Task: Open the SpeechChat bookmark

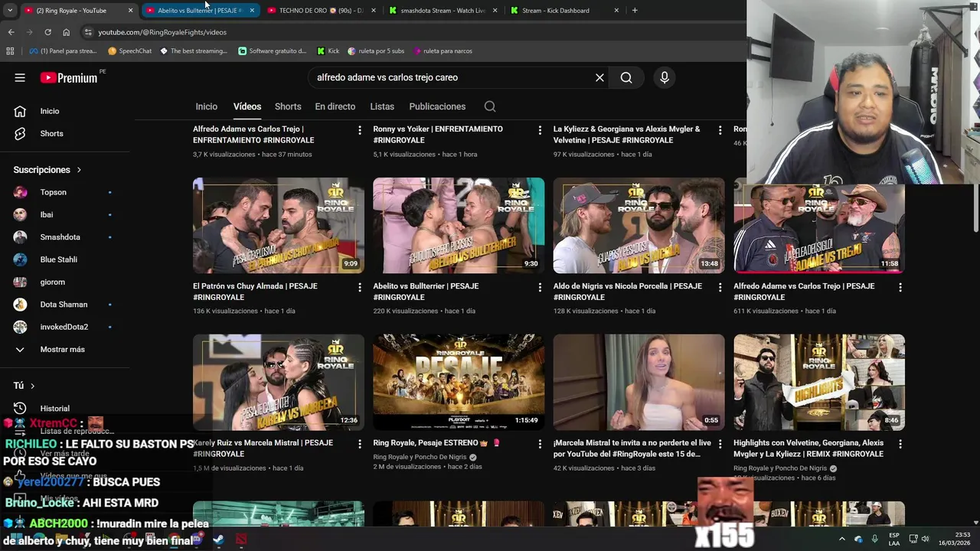Action: tap(130, 51)
